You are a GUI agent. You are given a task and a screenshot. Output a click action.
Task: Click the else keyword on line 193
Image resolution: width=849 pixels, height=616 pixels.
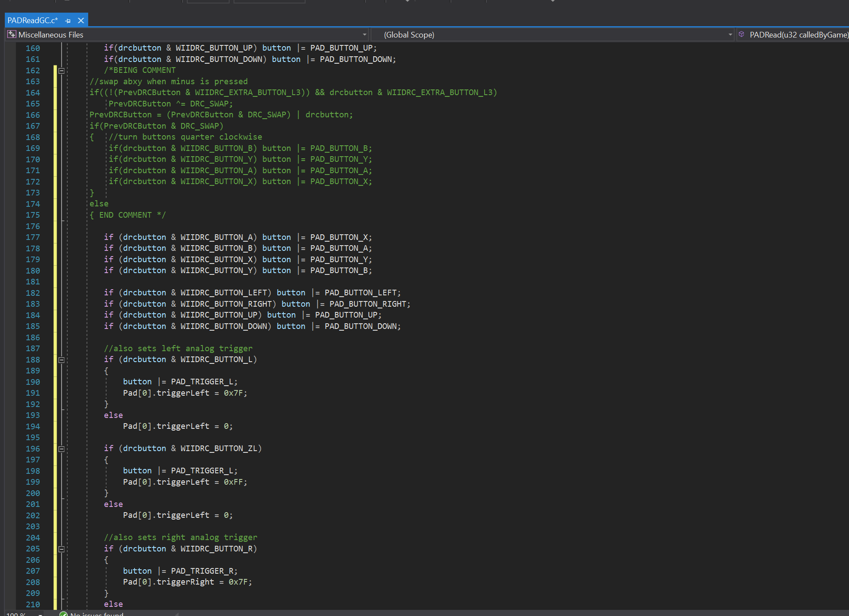(x=113, y=415)
